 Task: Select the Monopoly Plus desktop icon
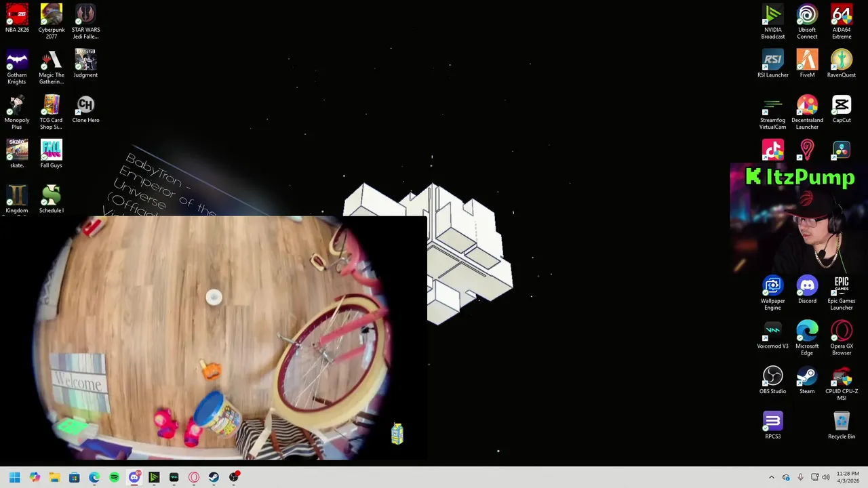pos(17,112)
